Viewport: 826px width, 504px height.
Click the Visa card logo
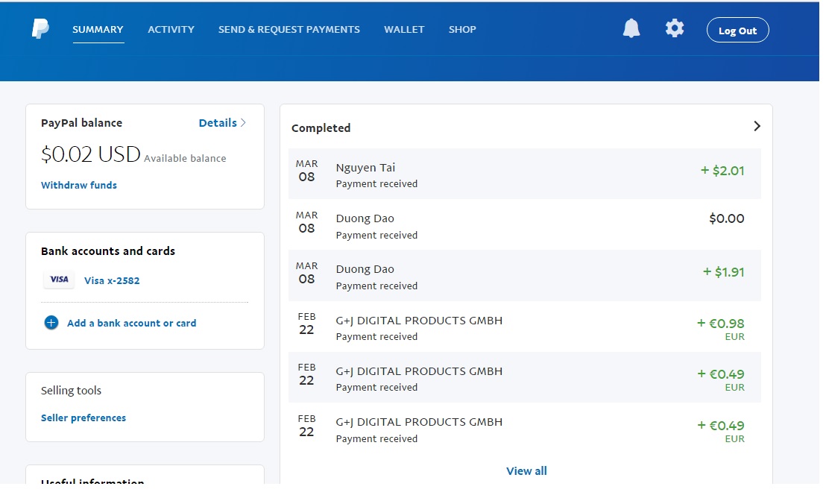pos(59,280)
